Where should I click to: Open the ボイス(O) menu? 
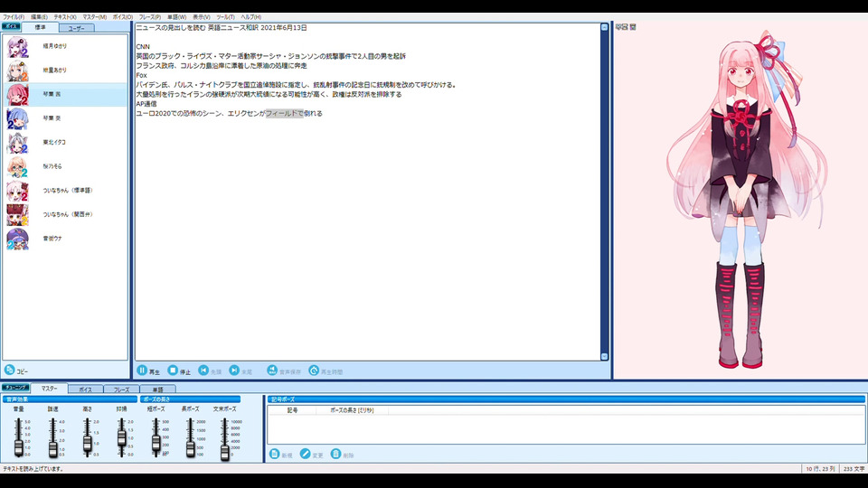coord(123,17)
